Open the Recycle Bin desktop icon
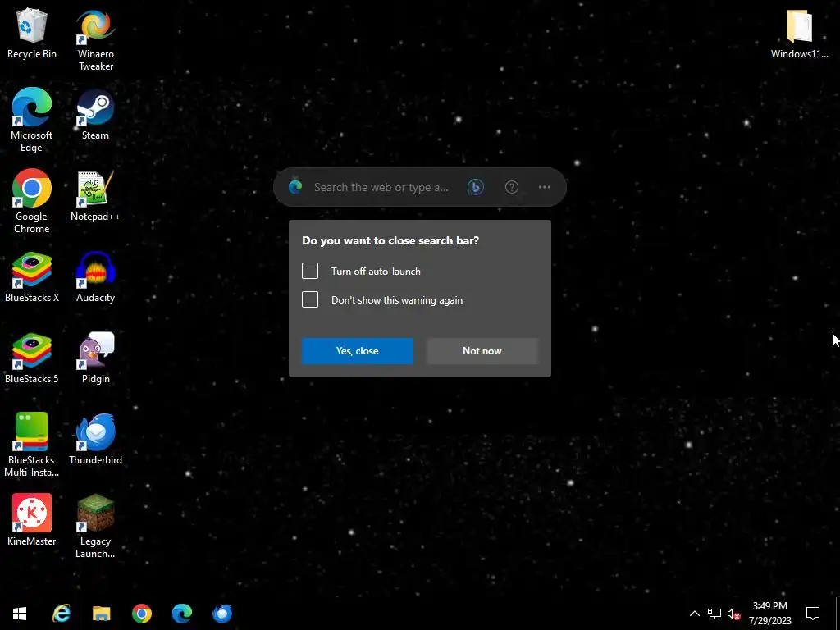Viewport: 840px width, 630px height. [32, 33]
